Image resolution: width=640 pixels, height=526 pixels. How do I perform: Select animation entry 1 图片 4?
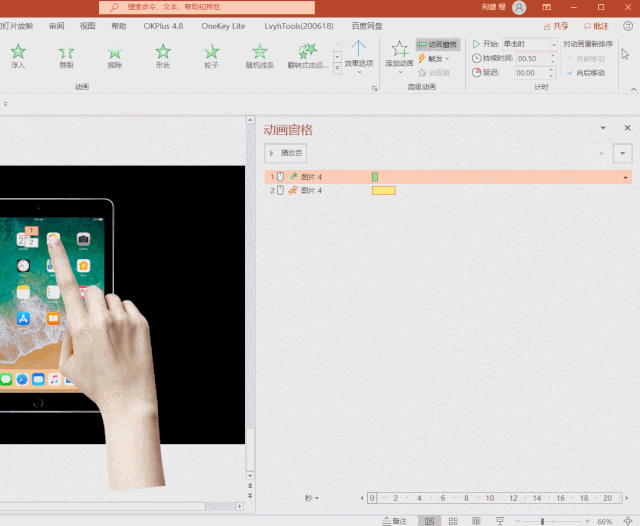pos(448,177)
